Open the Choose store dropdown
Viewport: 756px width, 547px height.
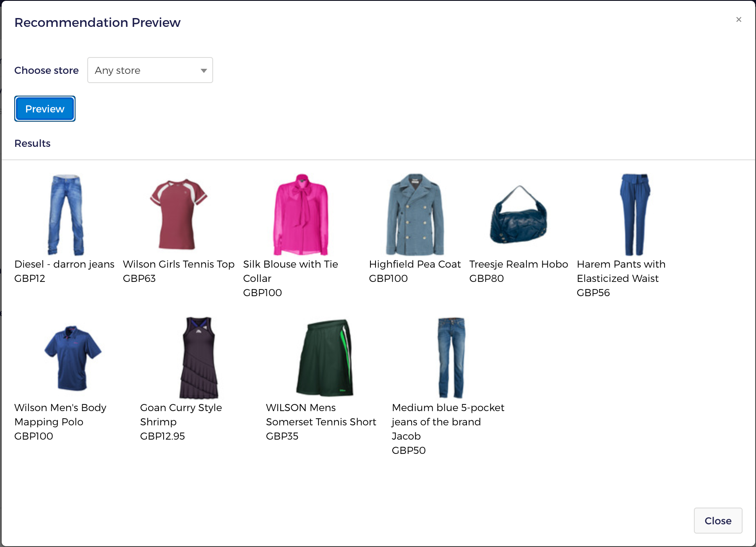coord(150,70)
